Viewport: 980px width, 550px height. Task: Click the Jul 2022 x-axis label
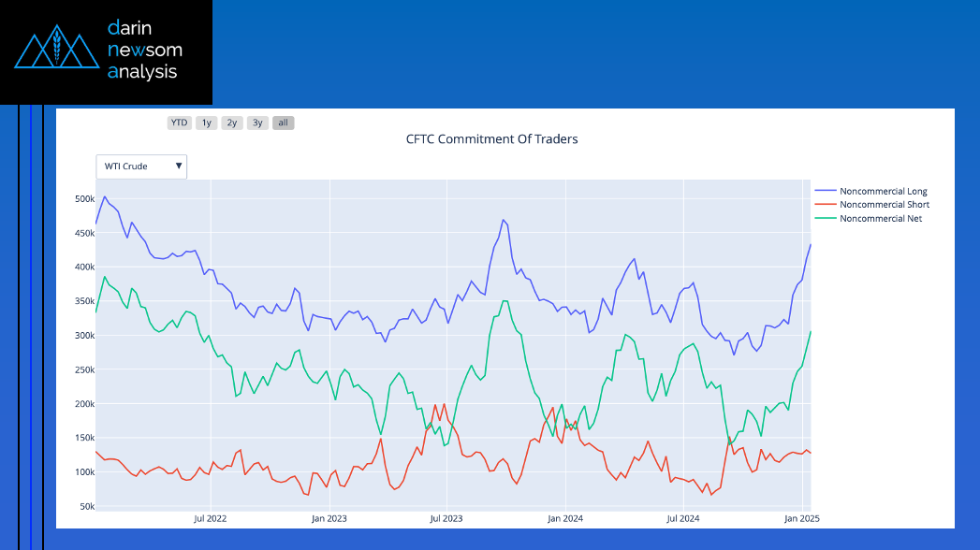(x=210, y=517)
